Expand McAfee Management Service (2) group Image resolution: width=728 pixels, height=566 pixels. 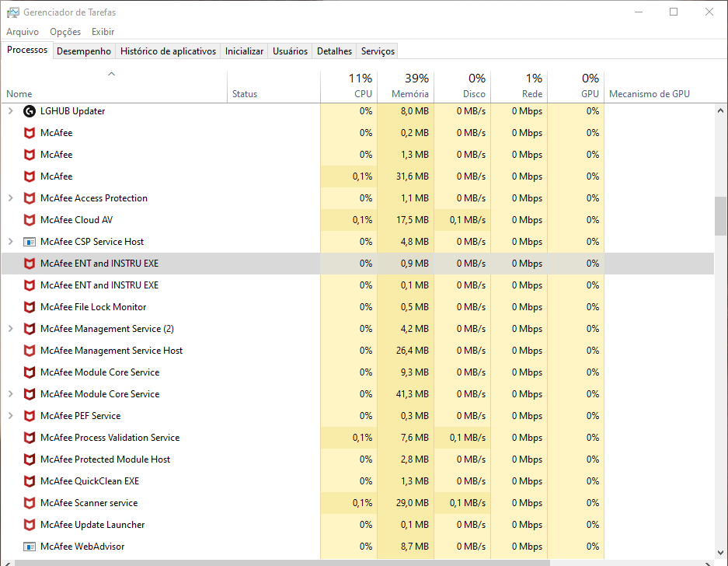click(10, 329)
